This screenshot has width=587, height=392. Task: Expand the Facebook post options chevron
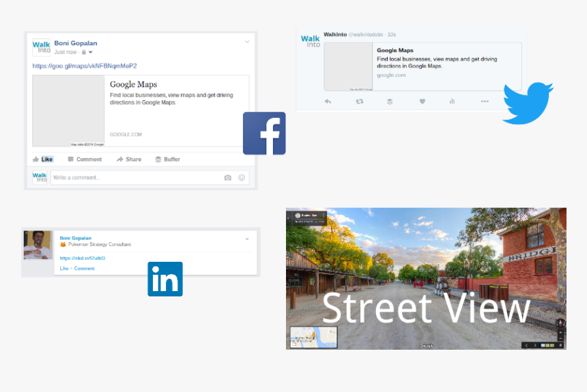pyautogui.click(x=247, y=42)
